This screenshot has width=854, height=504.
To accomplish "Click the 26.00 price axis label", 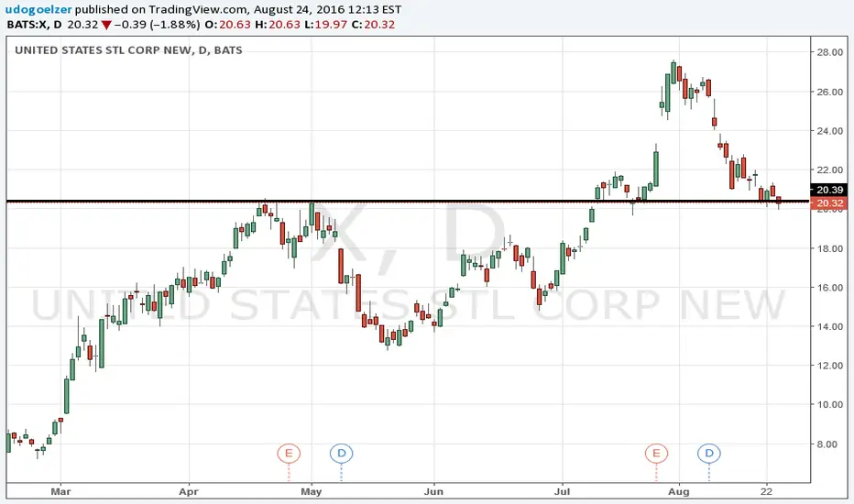I will tap(829, 92).
